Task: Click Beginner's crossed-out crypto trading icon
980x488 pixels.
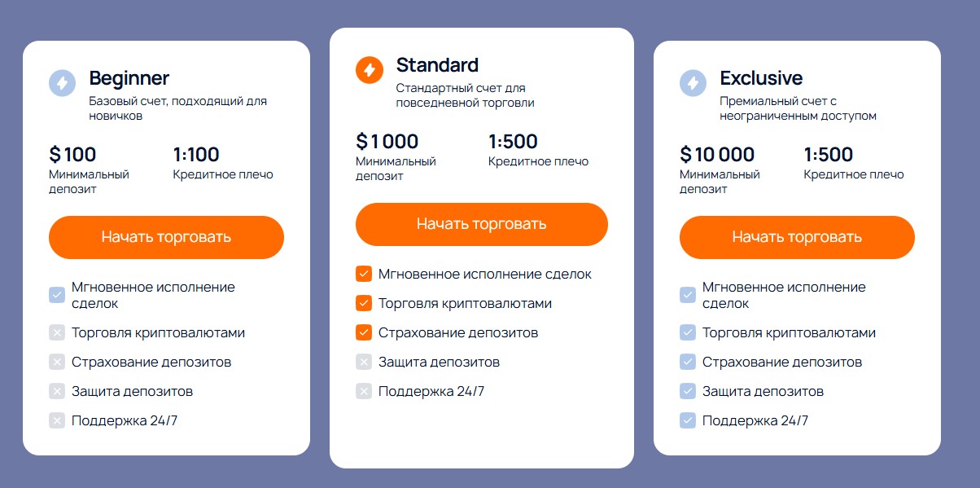Action: 57,332
